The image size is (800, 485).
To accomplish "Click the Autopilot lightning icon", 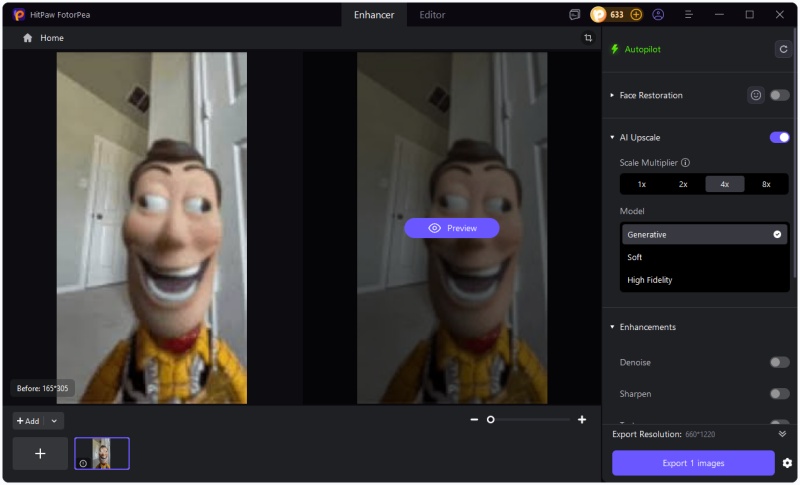I will tap(615, 49).
